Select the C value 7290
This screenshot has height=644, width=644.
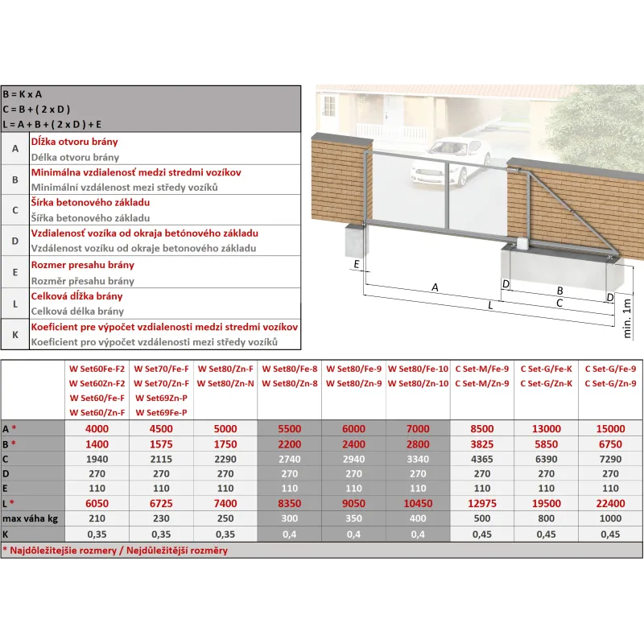pyautogui.click(x=611, y=458)
